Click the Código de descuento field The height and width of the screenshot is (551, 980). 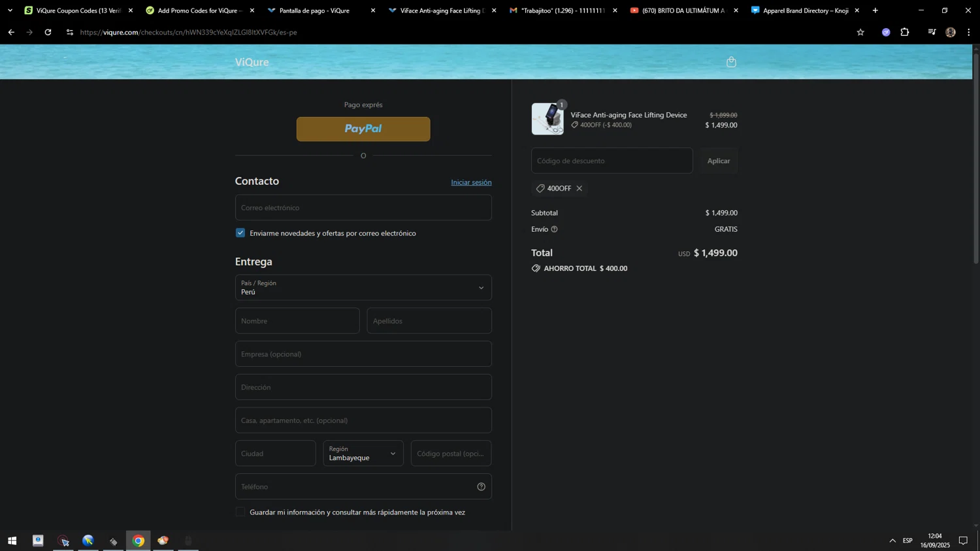[x=612, y=161]
